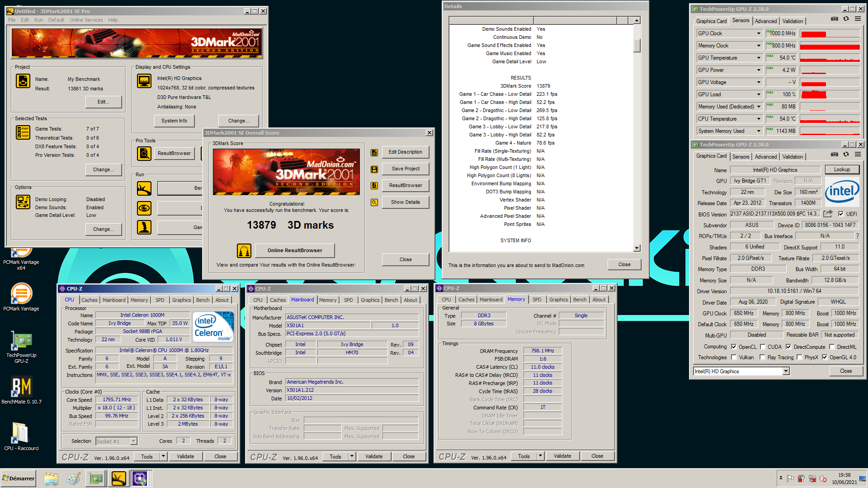Click the Memory Clock sensor graph

pyautogui.click(x=830, y=46)
